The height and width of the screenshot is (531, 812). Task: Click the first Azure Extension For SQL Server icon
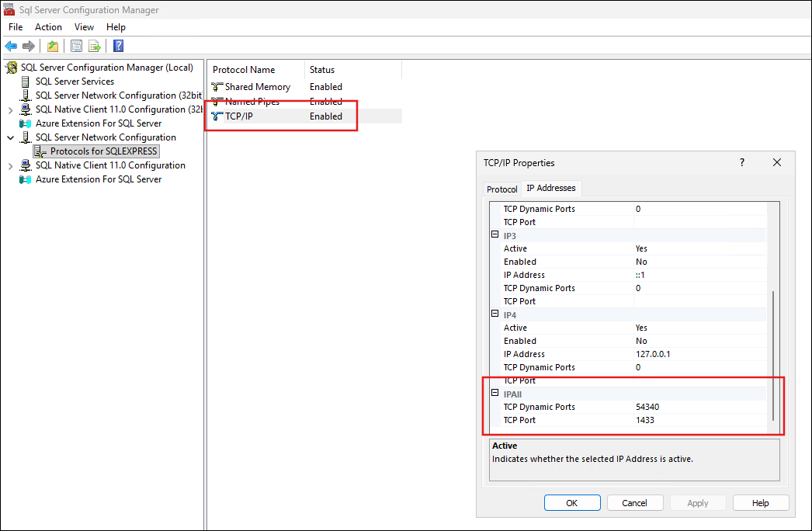pos(25,123)
